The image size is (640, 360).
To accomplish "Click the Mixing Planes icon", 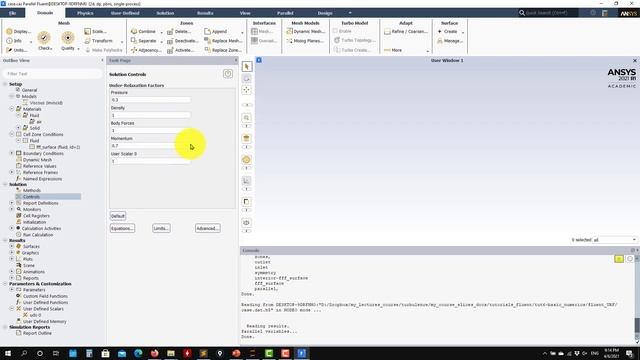I will (289, 41).
